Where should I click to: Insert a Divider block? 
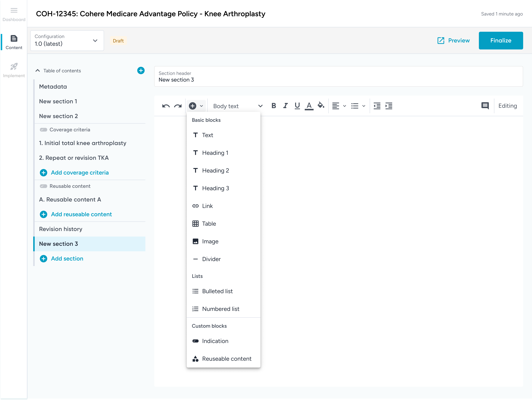pos(223,259)
